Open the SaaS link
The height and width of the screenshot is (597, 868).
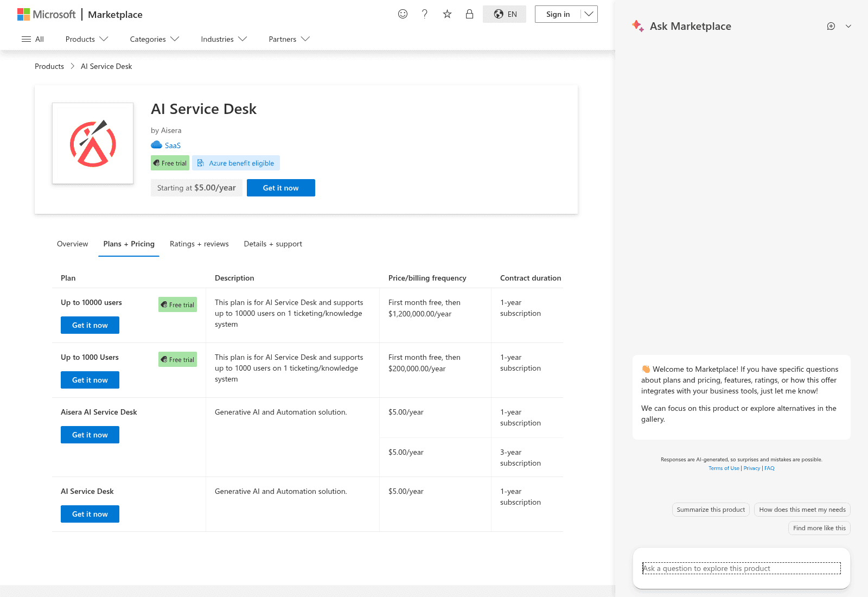pos(173,145)
